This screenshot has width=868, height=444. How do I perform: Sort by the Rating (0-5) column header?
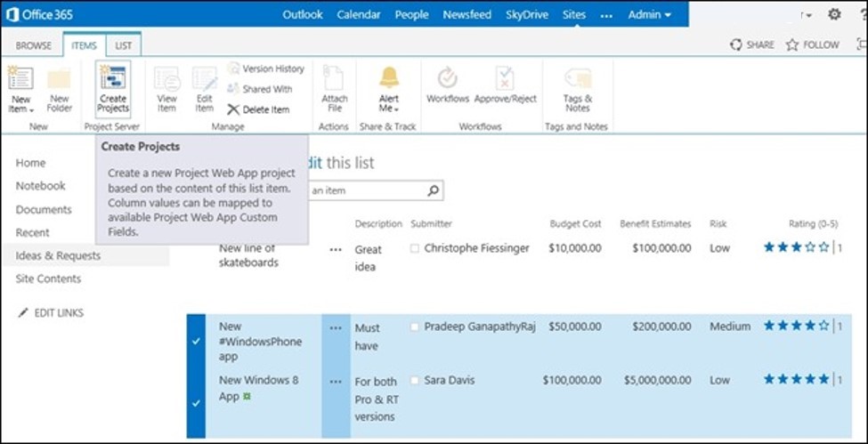(x=813, y=223)
